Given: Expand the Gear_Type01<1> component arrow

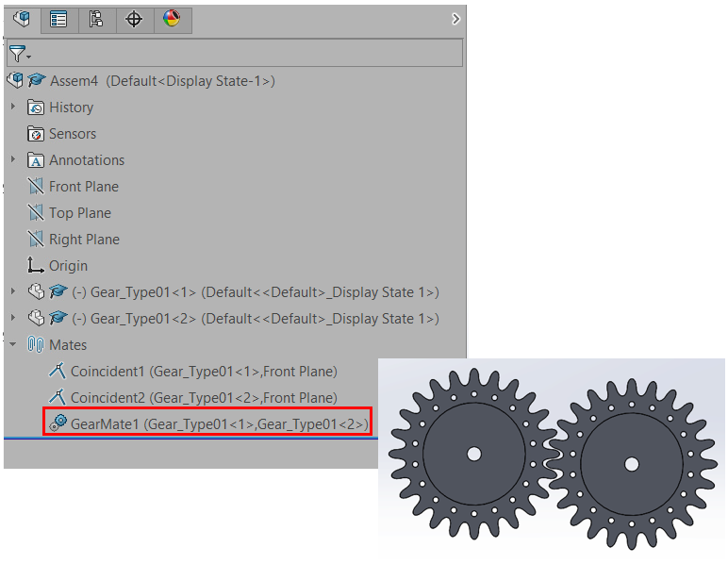Looking at the screenshot, I should coord(13,291).
